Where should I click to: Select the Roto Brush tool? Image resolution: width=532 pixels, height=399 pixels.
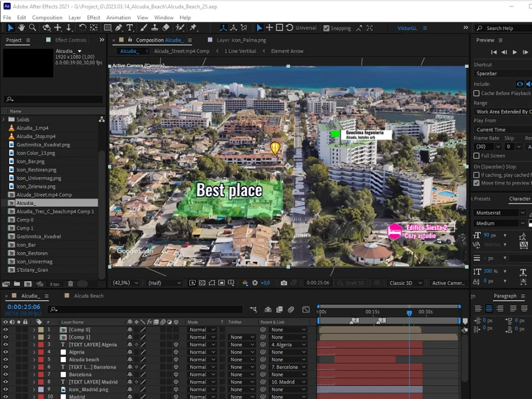pyautogui.click(x=180, y=28)
